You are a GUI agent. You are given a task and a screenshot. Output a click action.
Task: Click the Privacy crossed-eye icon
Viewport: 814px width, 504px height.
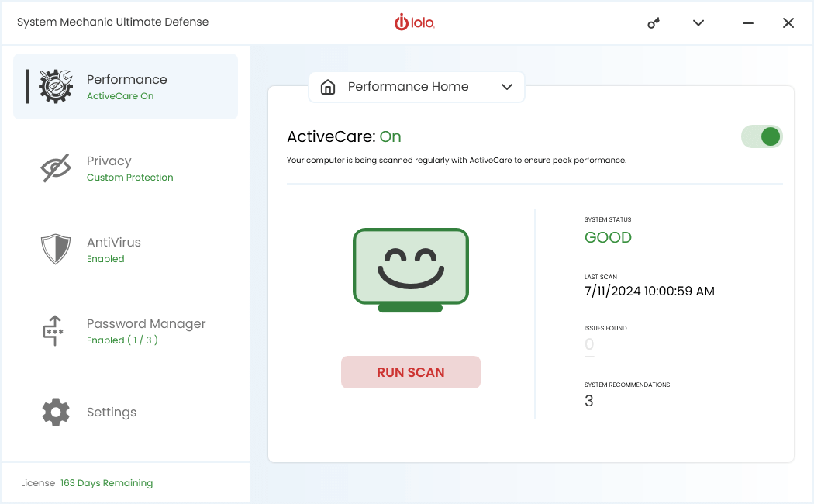[x=56, y=168]
